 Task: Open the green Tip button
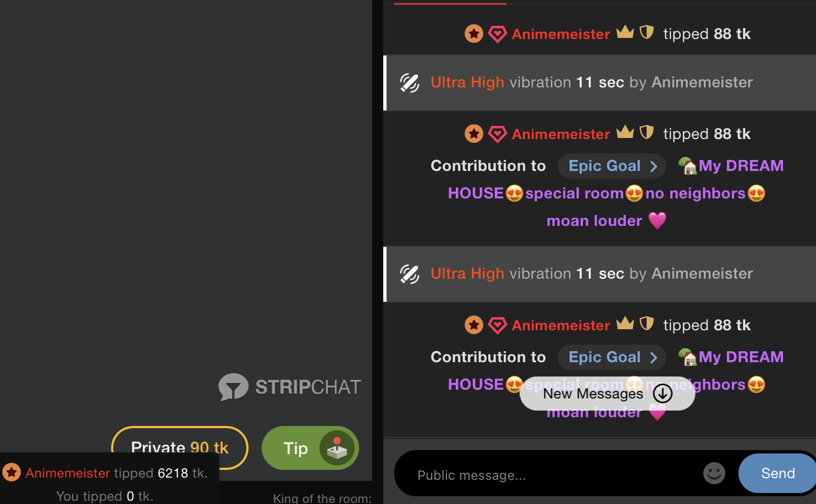tap(310, 448)
